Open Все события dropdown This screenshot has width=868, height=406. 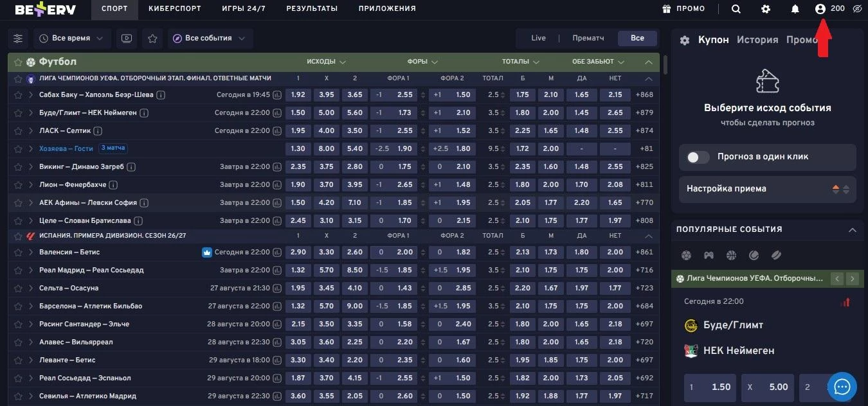click(210, 39)
